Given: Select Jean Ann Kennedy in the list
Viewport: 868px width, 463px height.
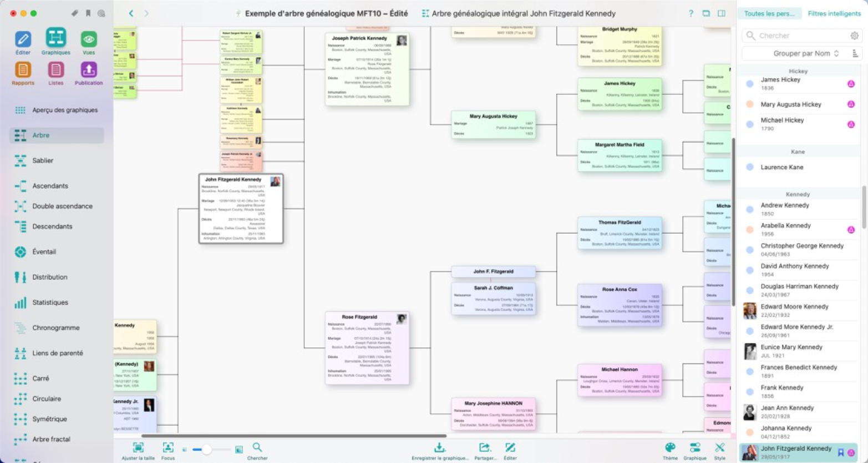Looking at the screenshot, I should (x=798, y=412).
